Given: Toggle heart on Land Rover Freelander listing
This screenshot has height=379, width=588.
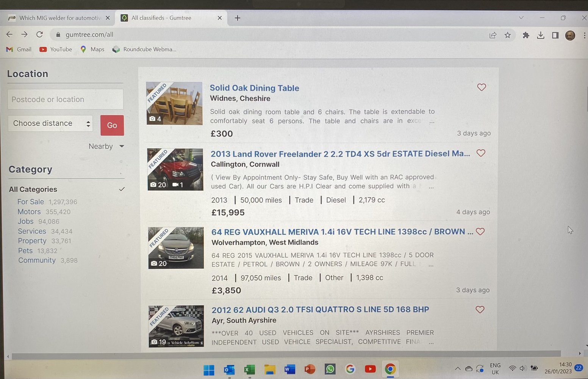Looking at the screenshot, I should pos(481,153).
